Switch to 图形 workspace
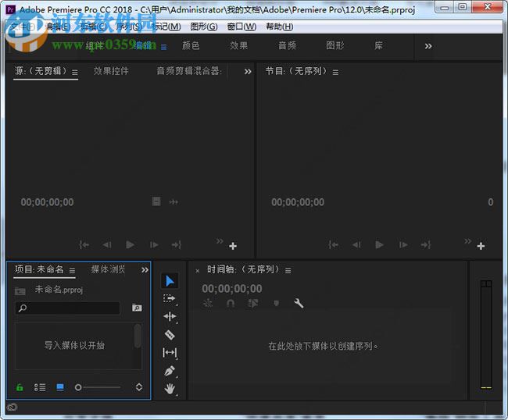This screenshot has height=420, width=508. (335, 45)
